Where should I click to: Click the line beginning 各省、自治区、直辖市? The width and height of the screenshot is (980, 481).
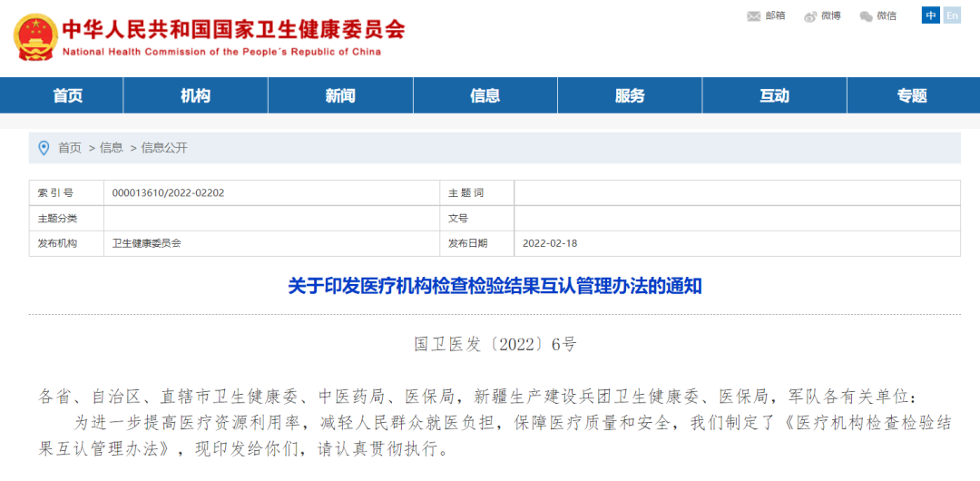480,397
